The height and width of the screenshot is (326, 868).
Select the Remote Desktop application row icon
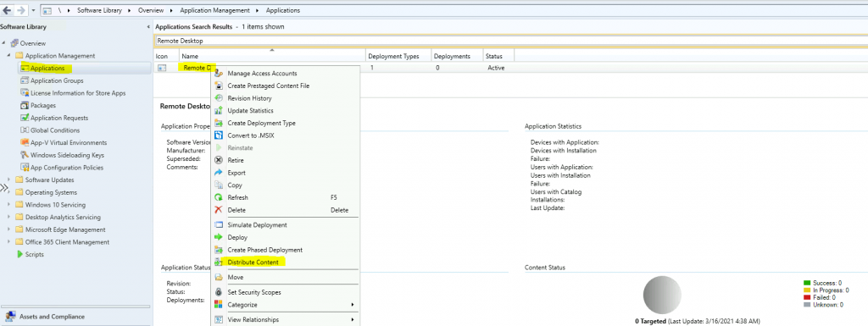click(162, 68)
